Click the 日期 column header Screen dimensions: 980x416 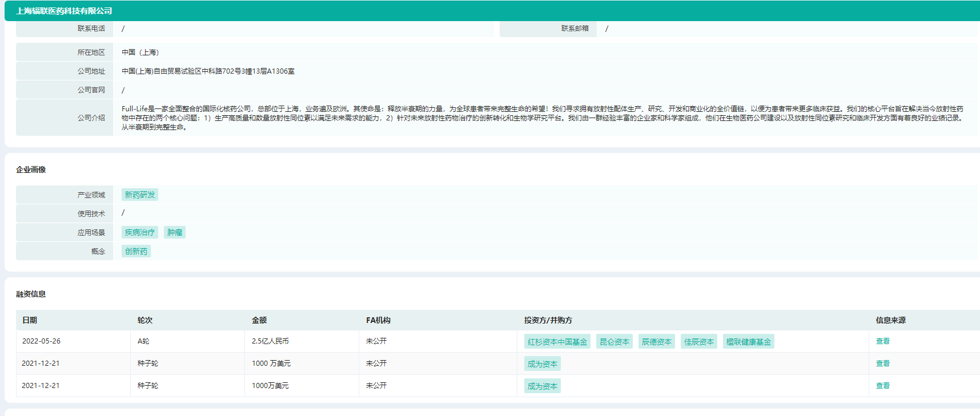point(30,320)
